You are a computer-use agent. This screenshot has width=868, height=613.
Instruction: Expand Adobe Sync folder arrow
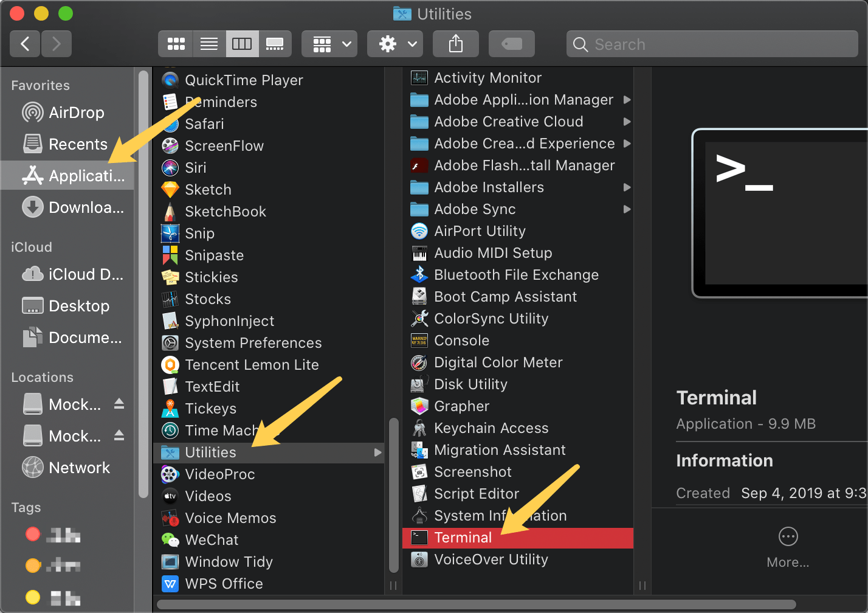click(x=627, y=209)
